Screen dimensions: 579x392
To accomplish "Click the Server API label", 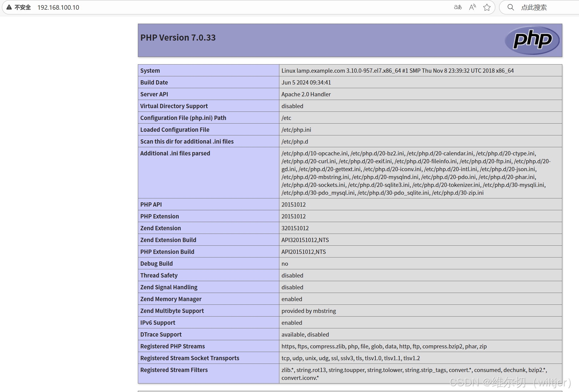I will tap(154, 94).
